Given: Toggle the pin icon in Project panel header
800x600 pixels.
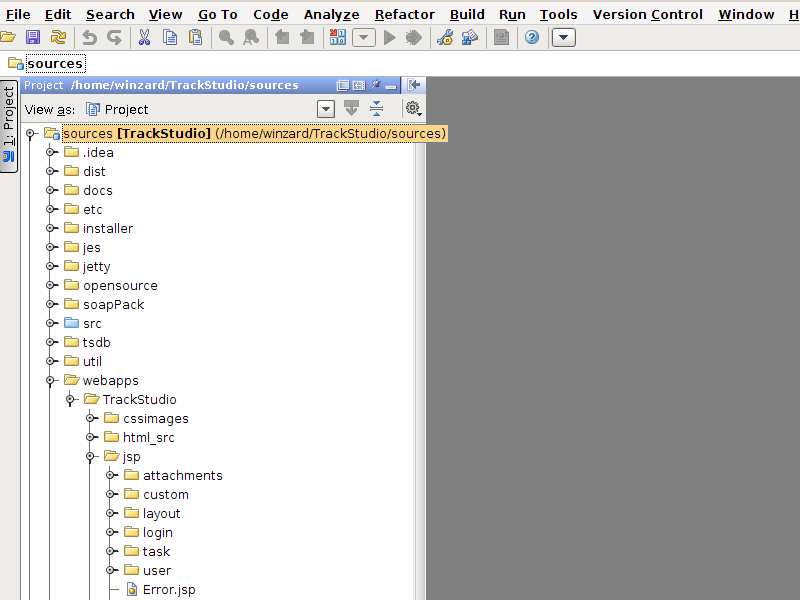Looking at the screenshot, I should coord(376,85).
